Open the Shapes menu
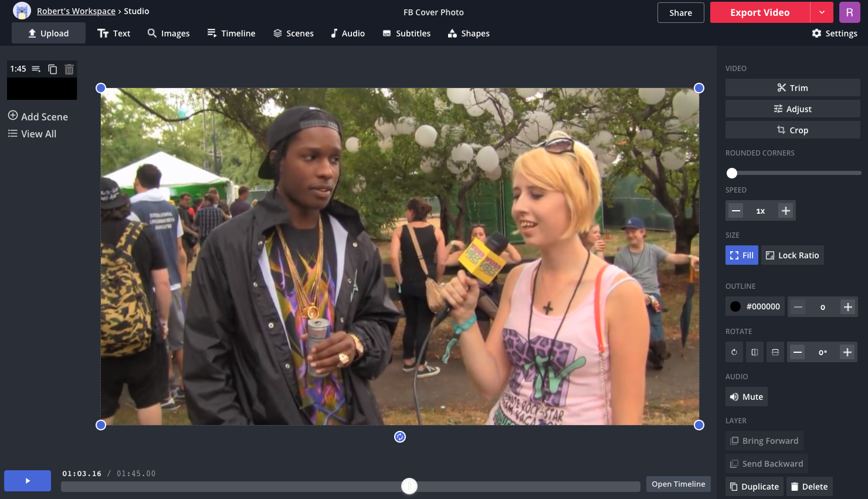 pos(469,33)
